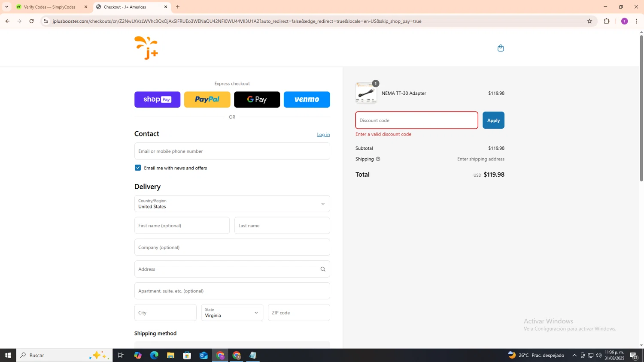The height and width of the screenshot is (362, 644).
Task: Click the Enter shipping address text
Action: (481, 159)
